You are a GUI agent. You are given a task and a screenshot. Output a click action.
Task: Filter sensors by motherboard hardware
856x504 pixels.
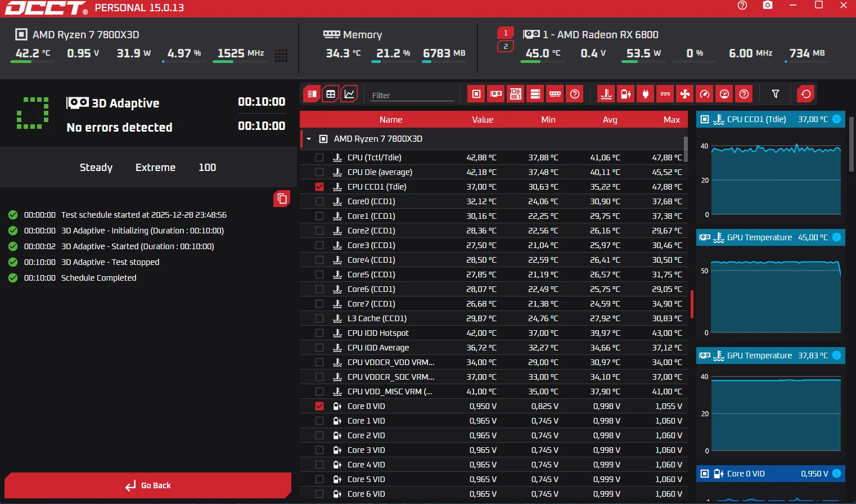(x=516, y=94)
